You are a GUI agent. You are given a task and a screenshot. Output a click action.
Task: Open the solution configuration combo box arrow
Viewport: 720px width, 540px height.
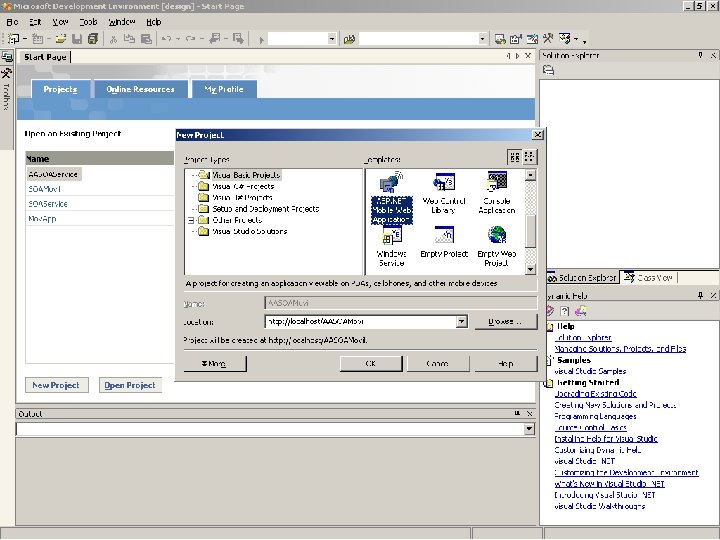coord(332,39)
